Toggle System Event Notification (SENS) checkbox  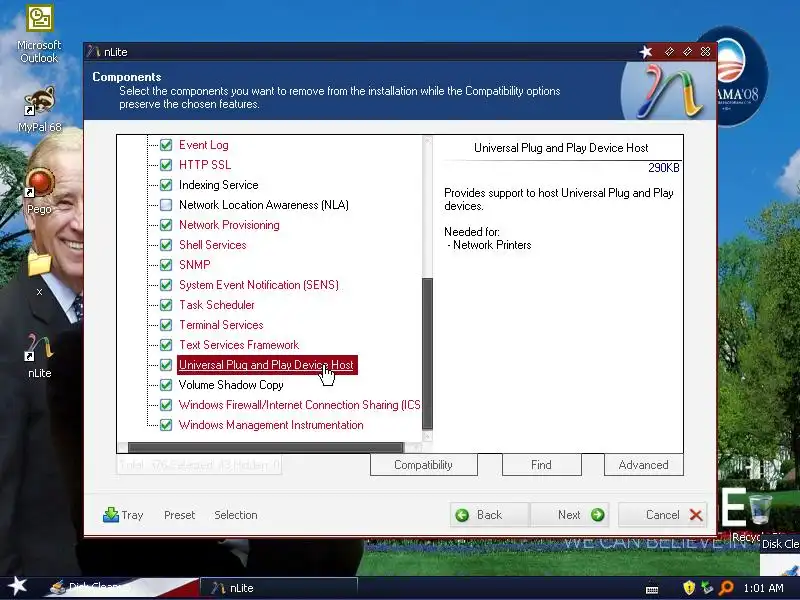(166, 285)
